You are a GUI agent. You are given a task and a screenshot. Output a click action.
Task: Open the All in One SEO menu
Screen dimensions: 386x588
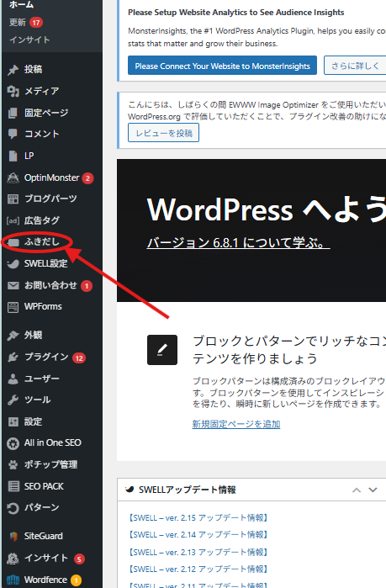pos(52,443)
